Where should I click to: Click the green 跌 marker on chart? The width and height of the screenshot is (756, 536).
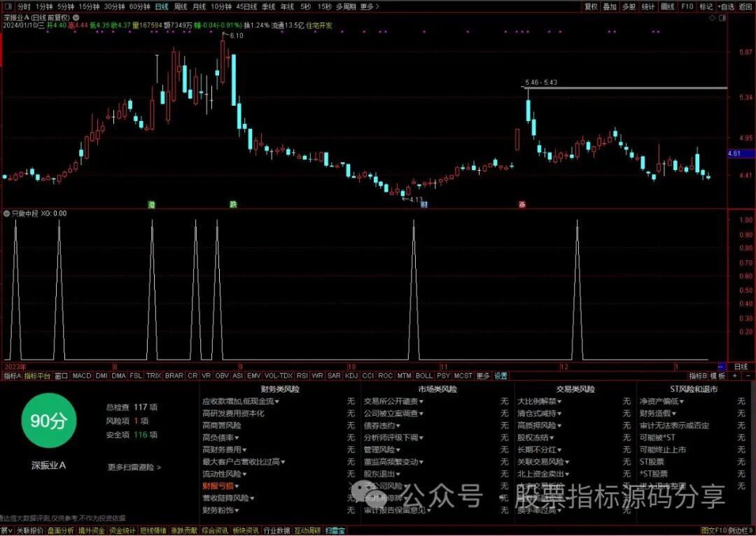pos(233,204)
